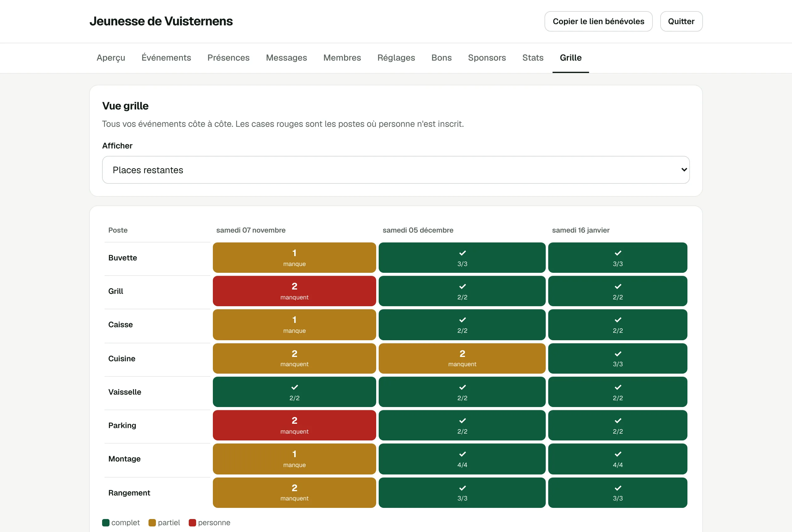Click the Caisse 2/2 cell for 16 janvier

pos(618,325)
